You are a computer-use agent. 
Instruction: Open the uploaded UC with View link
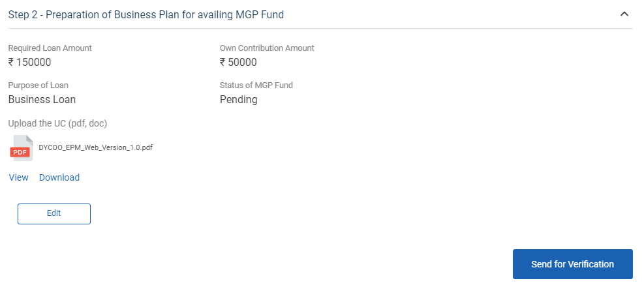tap(18, 177)
